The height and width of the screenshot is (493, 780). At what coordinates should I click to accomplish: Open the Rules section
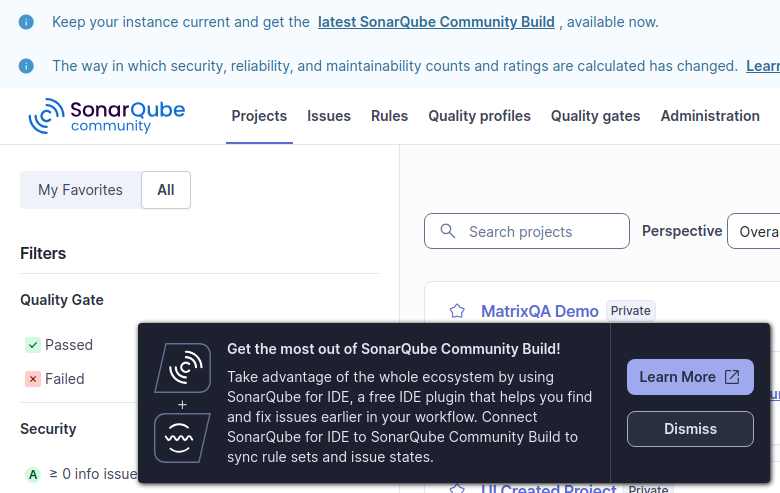390,116
